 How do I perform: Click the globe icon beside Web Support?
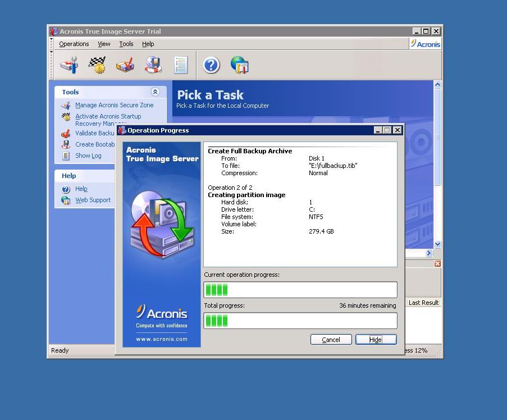tap(66, 200)
